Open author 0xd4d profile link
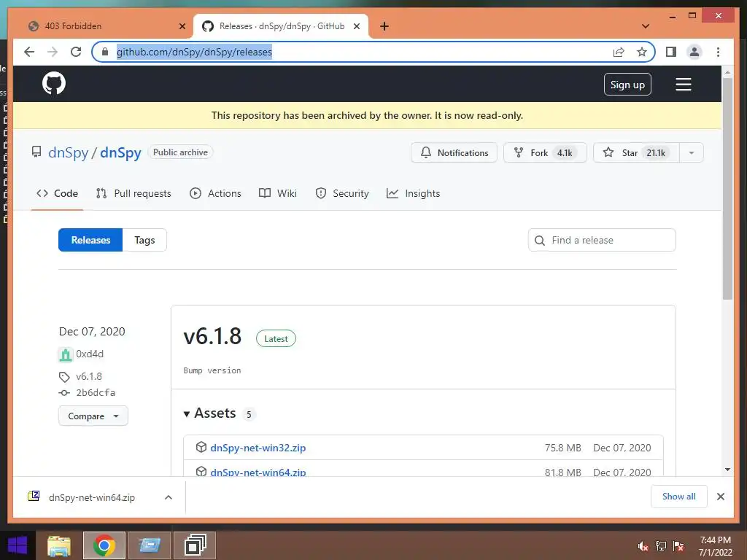 (x=90, y=354)
